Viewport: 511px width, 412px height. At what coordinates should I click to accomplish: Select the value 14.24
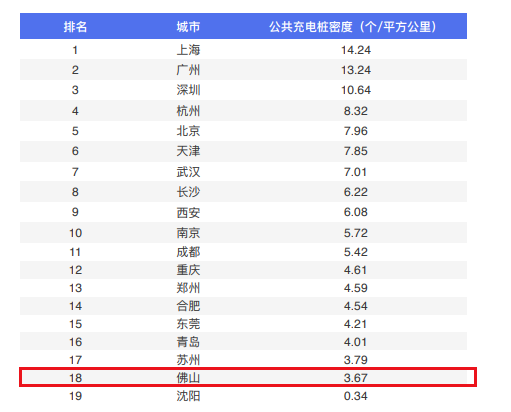(356, 50)
